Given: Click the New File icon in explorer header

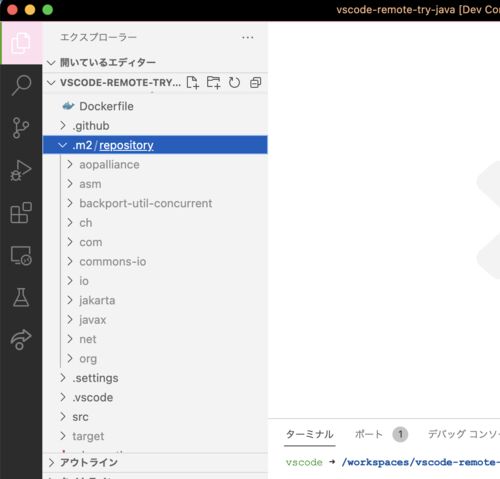Looking at the screenshot, I should pos(193,82).
